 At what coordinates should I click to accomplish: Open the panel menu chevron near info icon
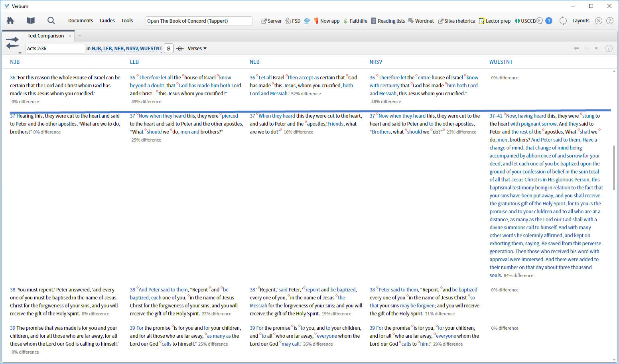click(597, 48)
